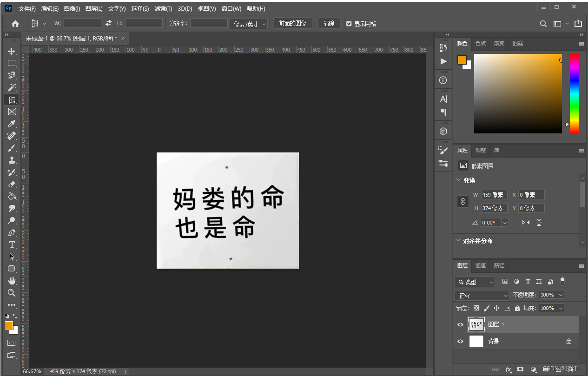Open the 不透明度 100% dropdown arrow
This screenshot has width=588, height=376.
pos(561,295)
